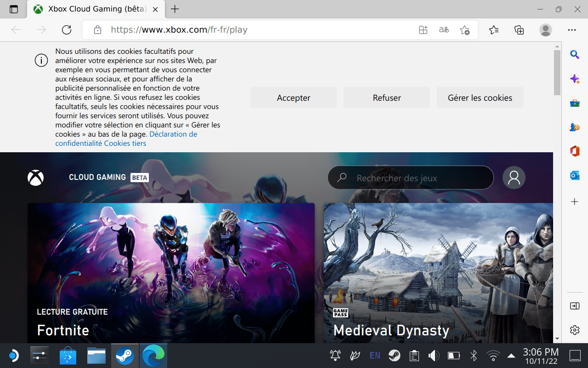
Task: Open battery indicator in tray
Action: tap(454, 356)
